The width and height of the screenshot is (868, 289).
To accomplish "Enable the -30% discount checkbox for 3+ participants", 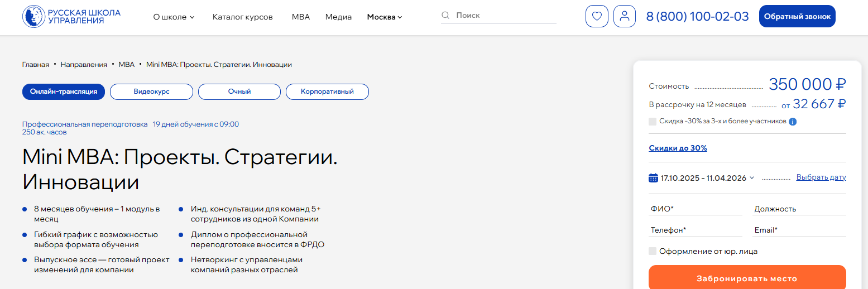I will point(653,122).
